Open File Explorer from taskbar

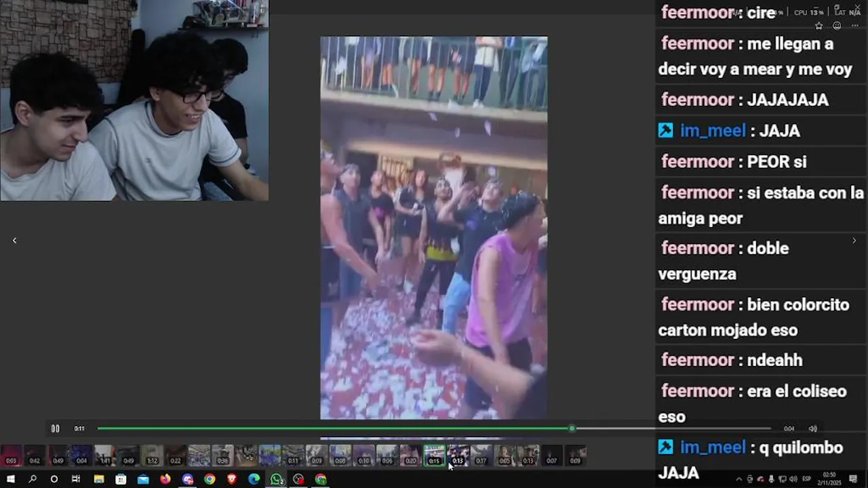[x=99, y=479]
